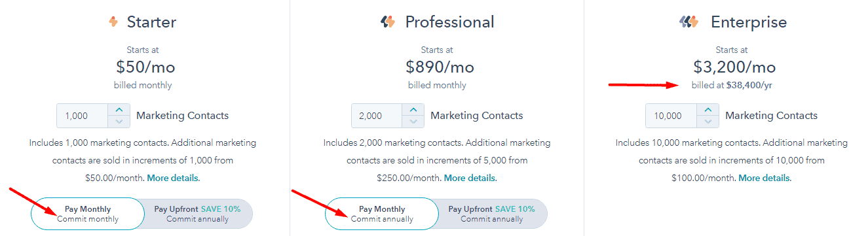Click the Professional plan icon
868x236 pixels.
click(x=388, y=22)
